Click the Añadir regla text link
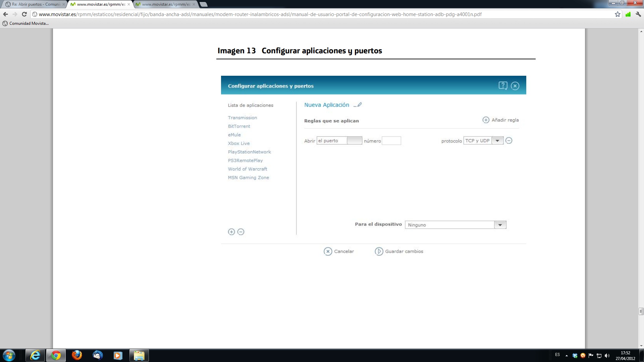Screen dimensions: 644x362 (505, 120)
